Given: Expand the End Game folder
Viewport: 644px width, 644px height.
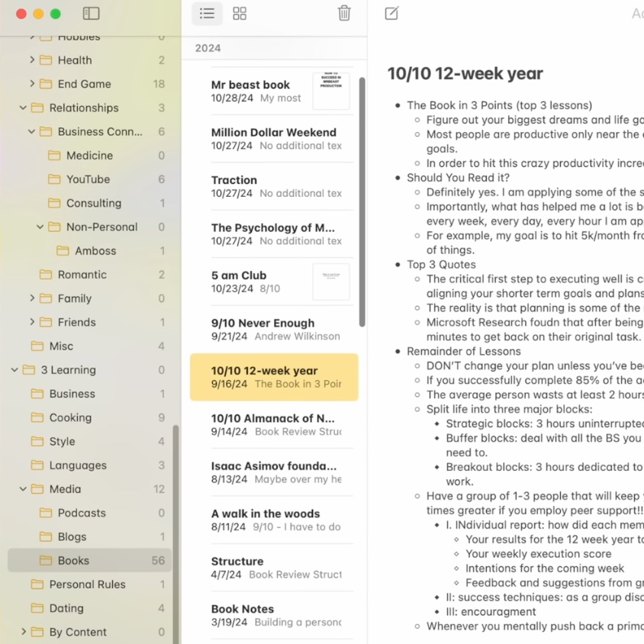Looking at the screenshot, I should [32, 84].
